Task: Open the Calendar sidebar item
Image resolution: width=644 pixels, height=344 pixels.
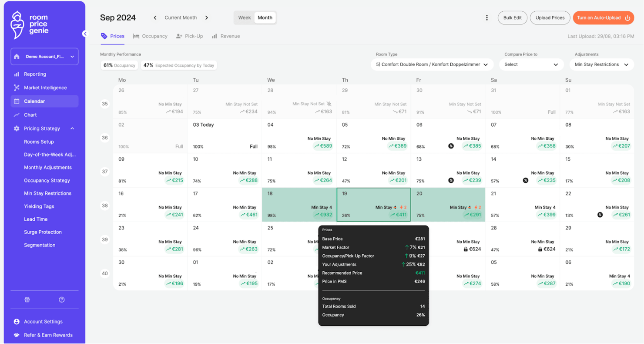Action: tap(35, 101)
